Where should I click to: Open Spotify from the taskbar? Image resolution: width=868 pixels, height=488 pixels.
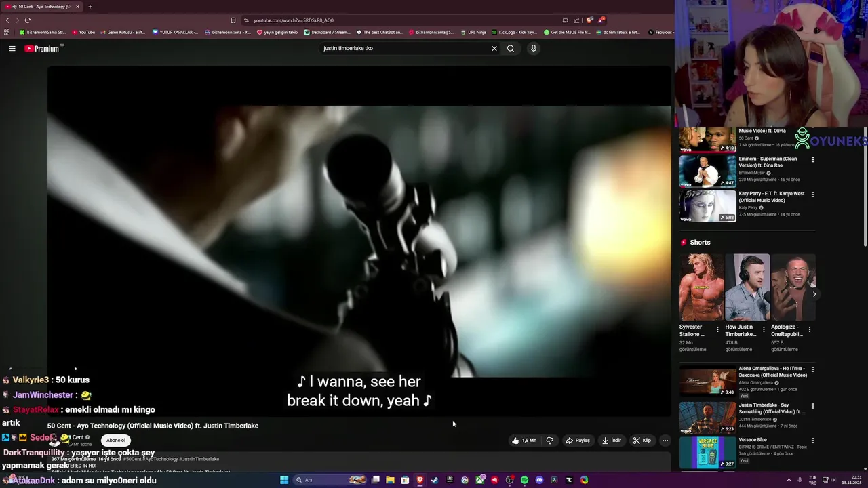tap(524, 480)
